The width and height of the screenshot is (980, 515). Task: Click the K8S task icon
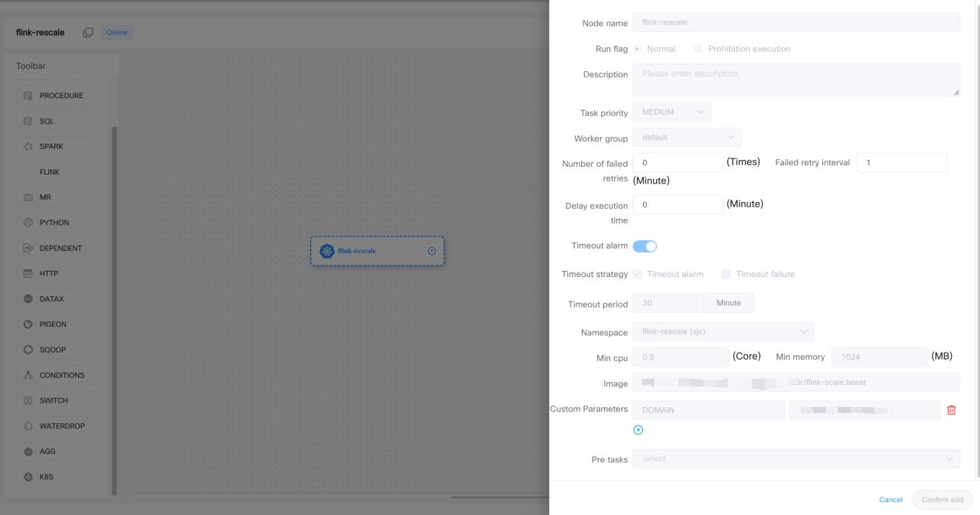click(28, 477)
